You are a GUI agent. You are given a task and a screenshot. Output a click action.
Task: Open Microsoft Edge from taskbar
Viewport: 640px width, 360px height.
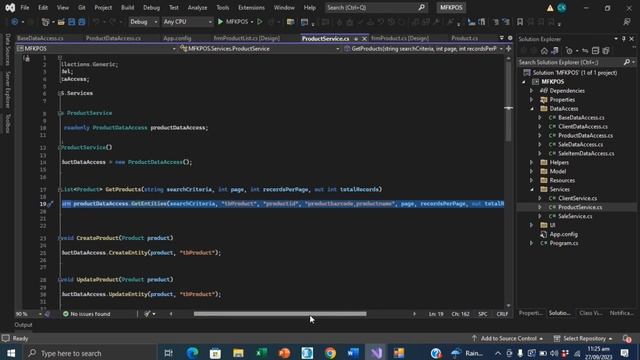point(192,353)
